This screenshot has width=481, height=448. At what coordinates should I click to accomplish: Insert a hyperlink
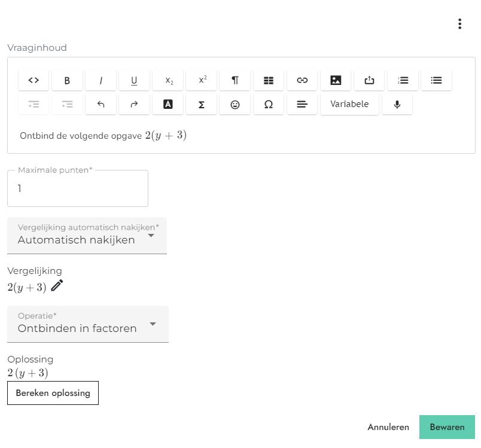point(302,80)
